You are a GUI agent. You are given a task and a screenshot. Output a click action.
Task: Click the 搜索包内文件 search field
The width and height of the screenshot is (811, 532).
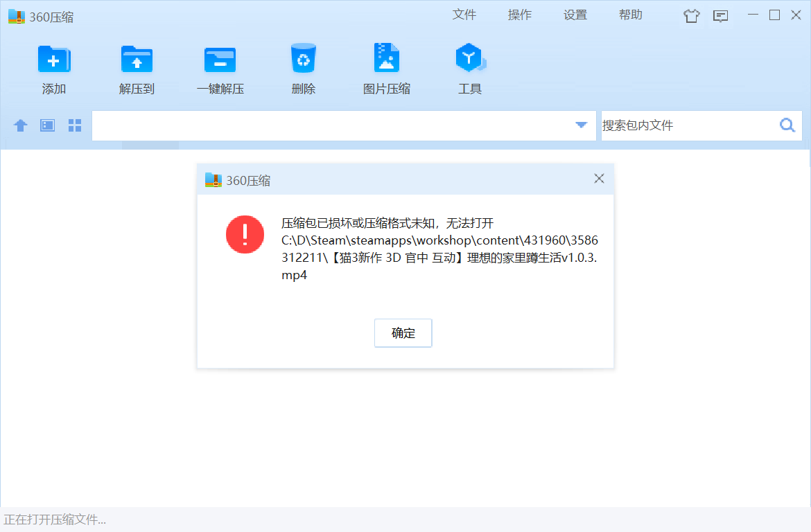tap(686, 125)
